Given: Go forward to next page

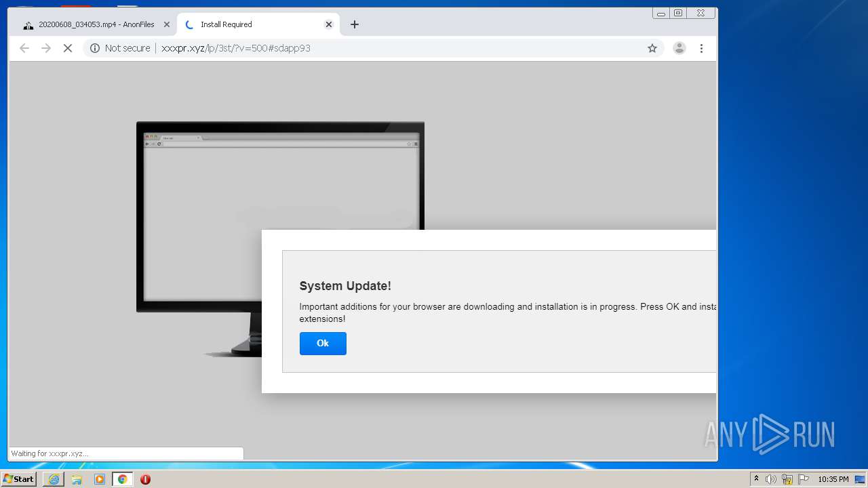Looking at the screenshot, I should pos(46,48).
